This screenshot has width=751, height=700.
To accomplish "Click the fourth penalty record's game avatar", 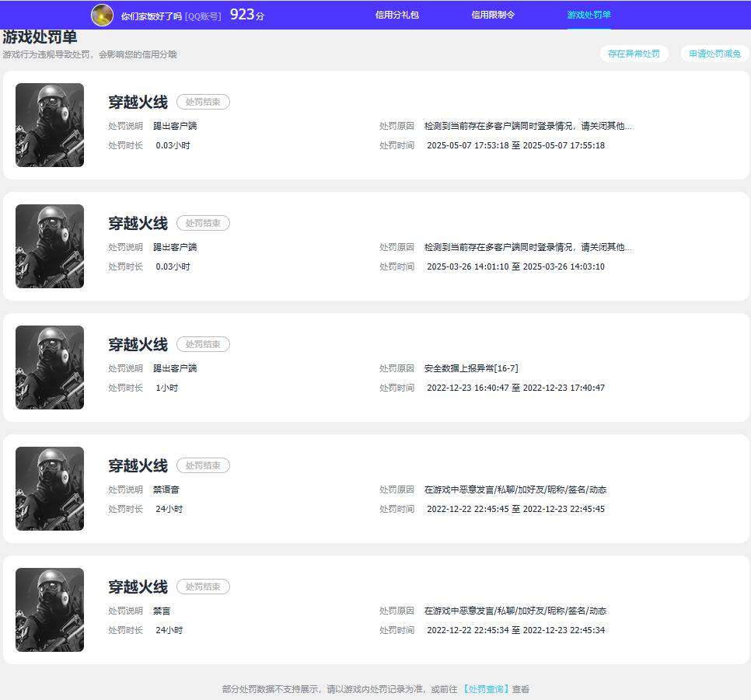I will pyautogui.click(x=49, y=489).
